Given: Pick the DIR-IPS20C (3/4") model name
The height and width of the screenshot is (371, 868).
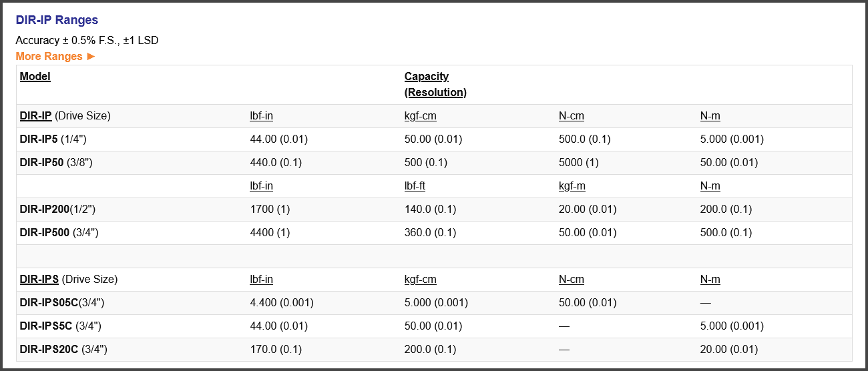Looking at the screenshot, I should pos(63,350).
